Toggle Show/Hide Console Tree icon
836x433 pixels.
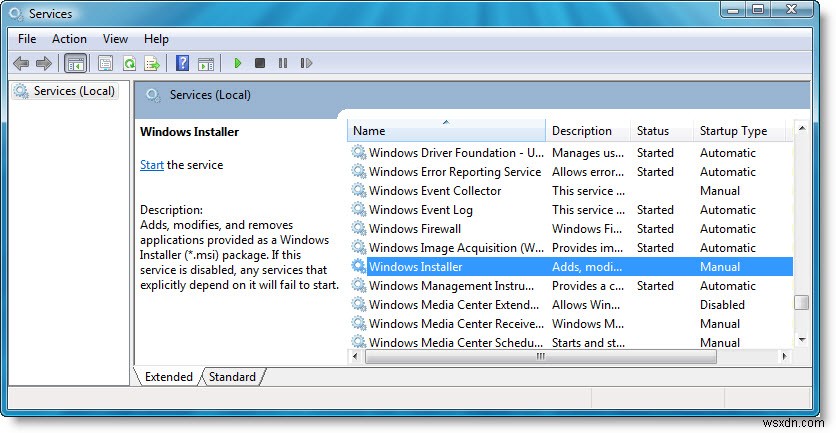coord(76,63)
